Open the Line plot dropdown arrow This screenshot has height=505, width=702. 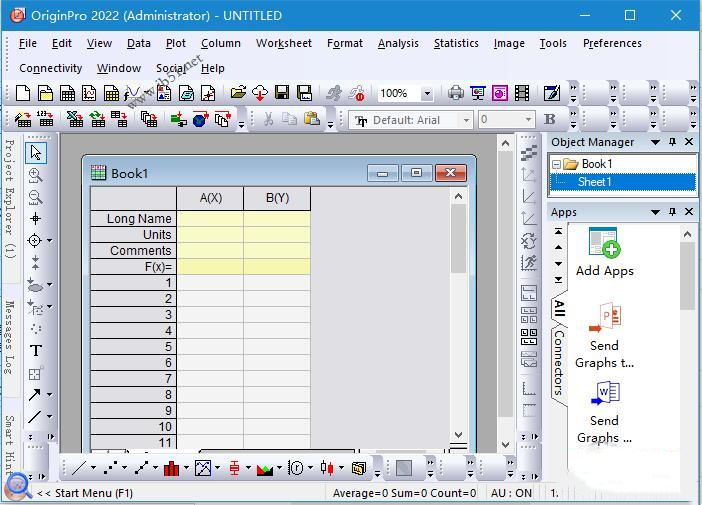93,468
